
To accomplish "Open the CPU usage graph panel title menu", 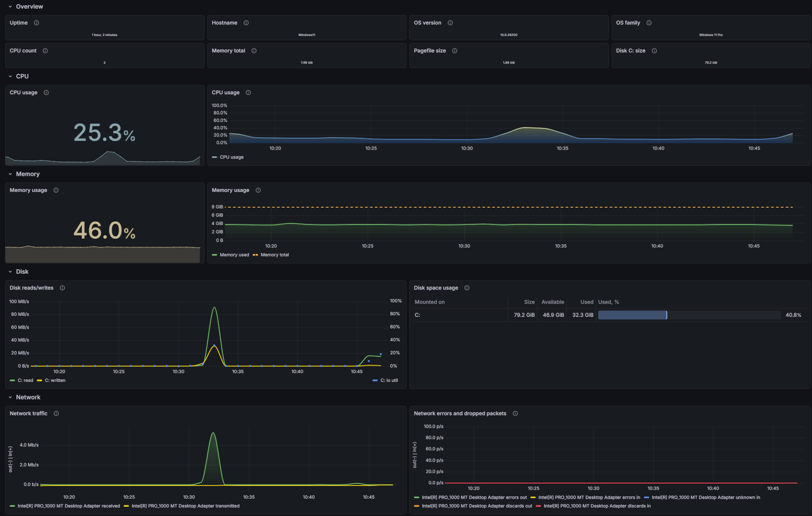I will click(226, 92).
